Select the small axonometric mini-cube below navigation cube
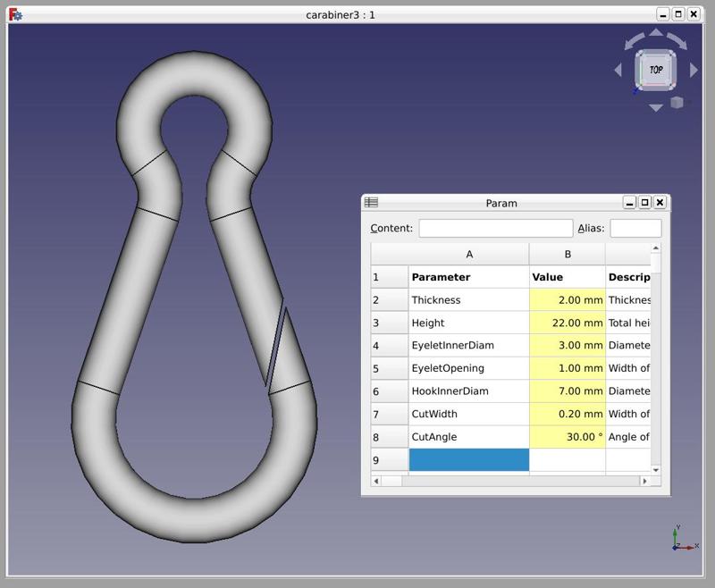 coord(677,102)
